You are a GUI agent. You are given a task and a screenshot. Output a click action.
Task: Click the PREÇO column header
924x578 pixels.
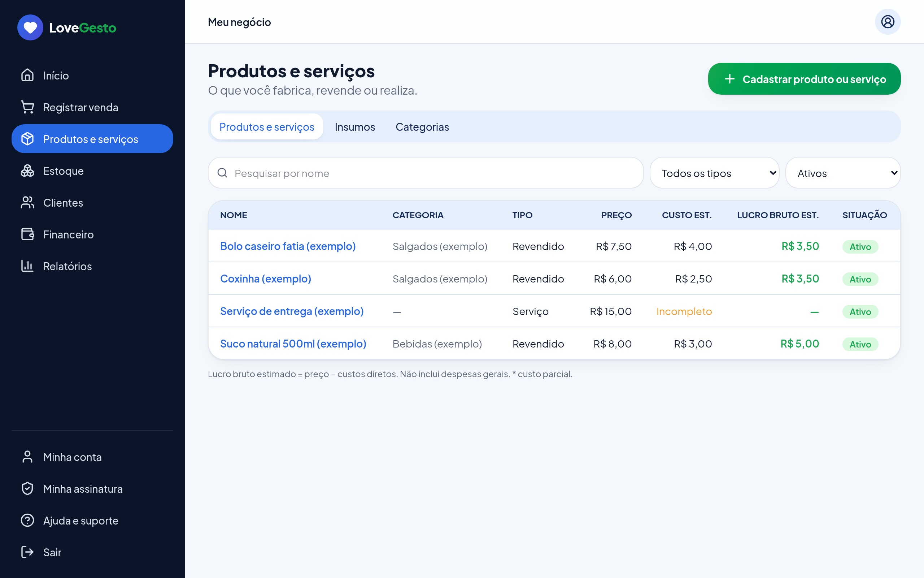click(616, 215)
